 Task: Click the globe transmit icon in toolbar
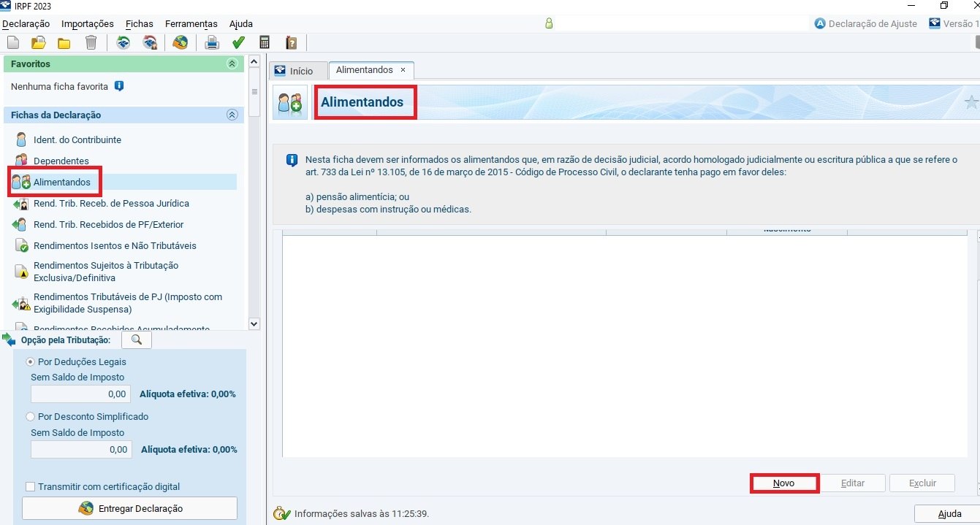180,43
